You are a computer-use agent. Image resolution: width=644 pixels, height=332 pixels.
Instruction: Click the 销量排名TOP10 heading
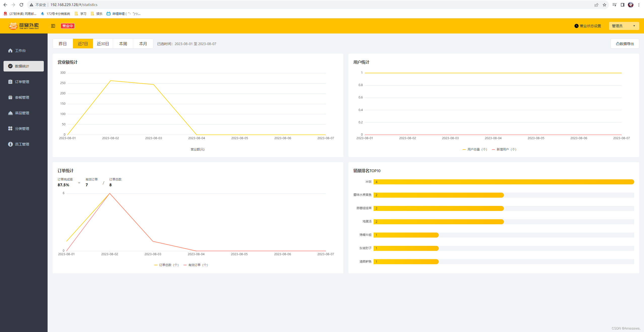[367, 171]
